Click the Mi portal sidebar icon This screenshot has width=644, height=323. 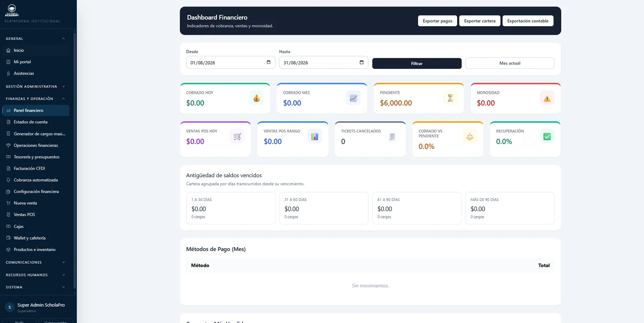pyautogui.click(x=8, y=62)
